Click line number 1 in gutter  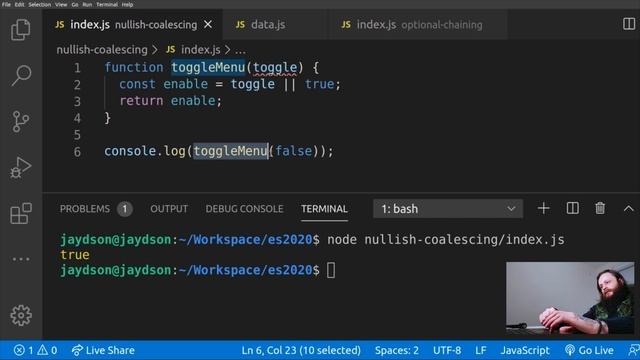77,68
